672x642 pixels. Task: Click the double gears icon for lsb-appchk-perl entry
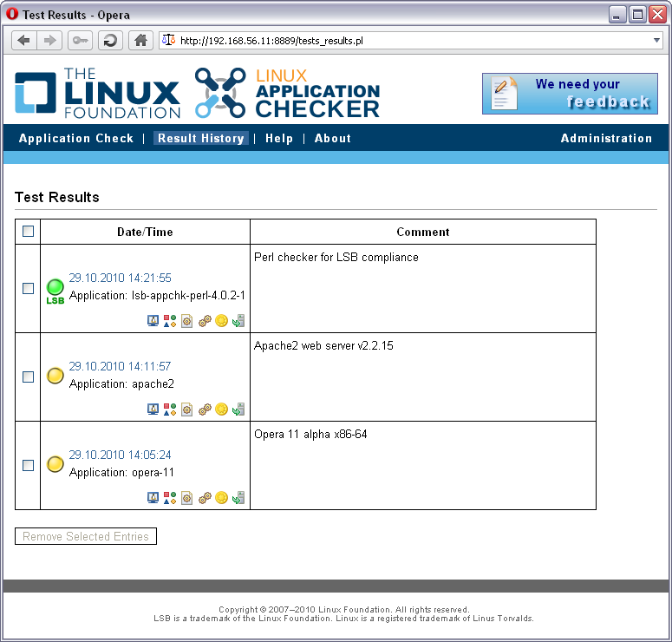[x=205, y=321]
